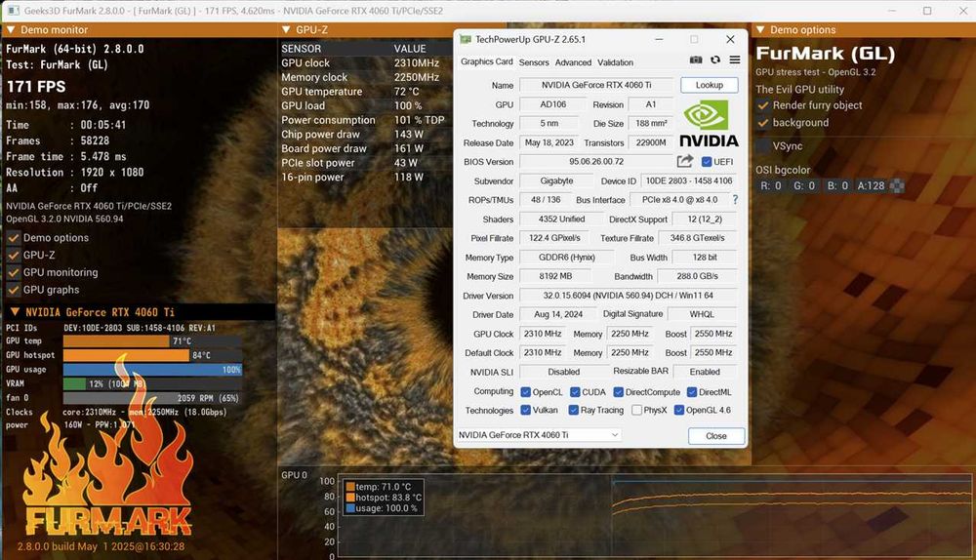
Task: Toggle the UEFI checkbox in GPU-Z
Action: (x=706, y=162)
